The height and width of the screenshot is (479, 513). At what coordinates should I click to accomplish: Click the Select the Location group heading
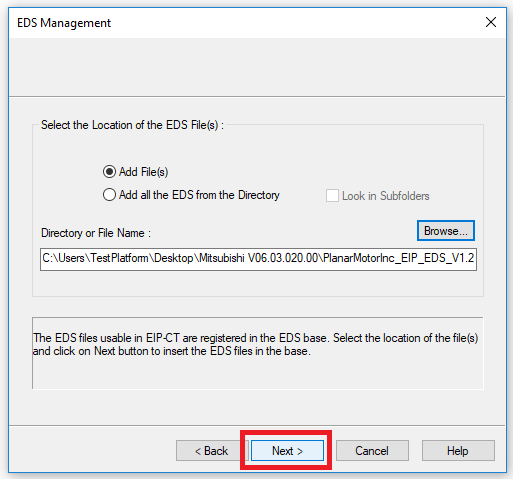[x=132, y=125]
